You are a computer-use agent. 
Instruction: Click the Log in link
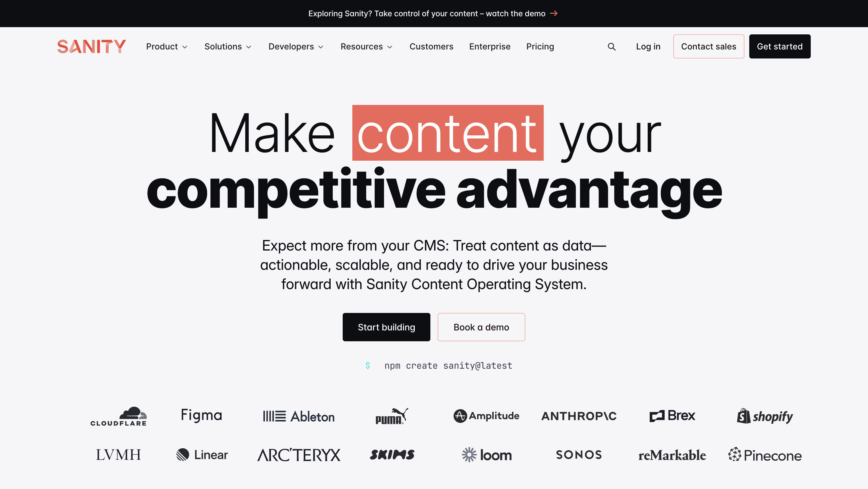648,46
